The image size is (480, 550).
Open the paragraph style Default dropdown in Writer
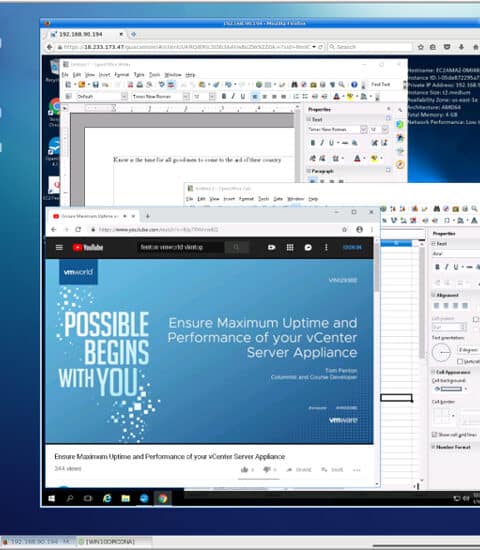click(x=125, y=96)
